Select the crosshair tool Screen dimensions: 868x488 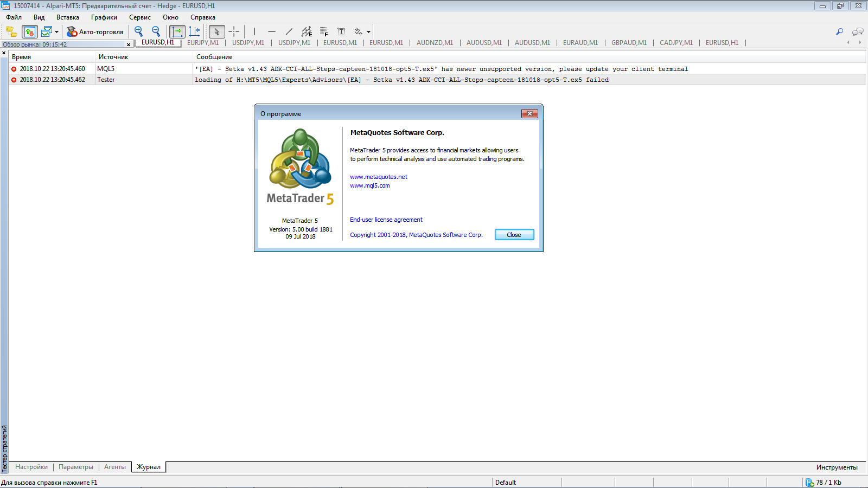tap(234, 31)
